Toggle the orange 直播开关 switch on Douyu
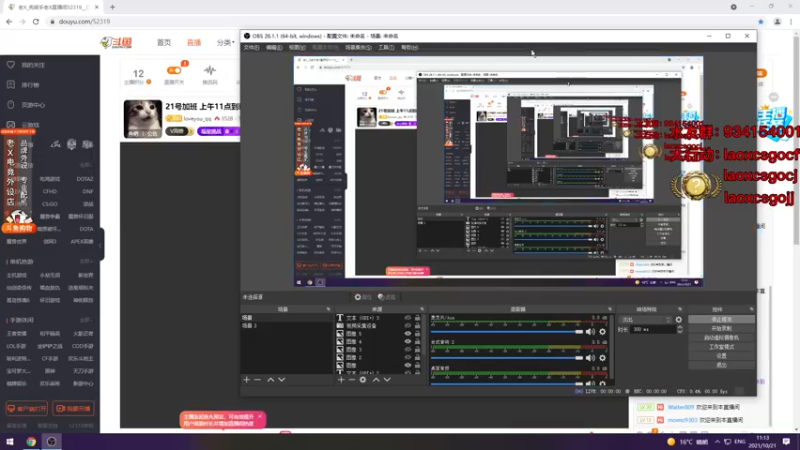The width and height of the screenshot is (800, 450). coord(174,70)
